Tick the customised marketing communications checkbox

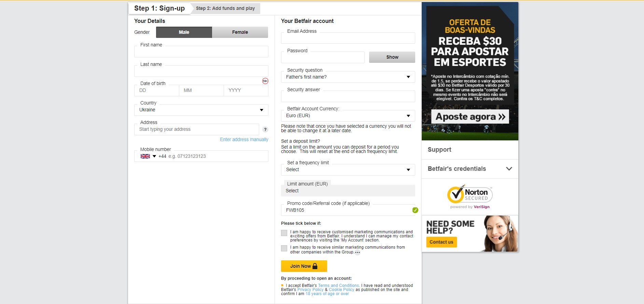[284, 233]
